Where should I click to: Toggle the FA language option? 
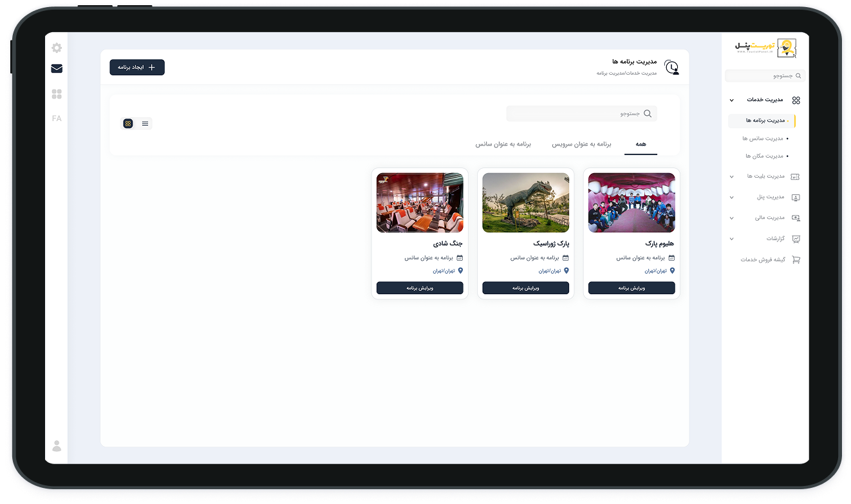57,118
